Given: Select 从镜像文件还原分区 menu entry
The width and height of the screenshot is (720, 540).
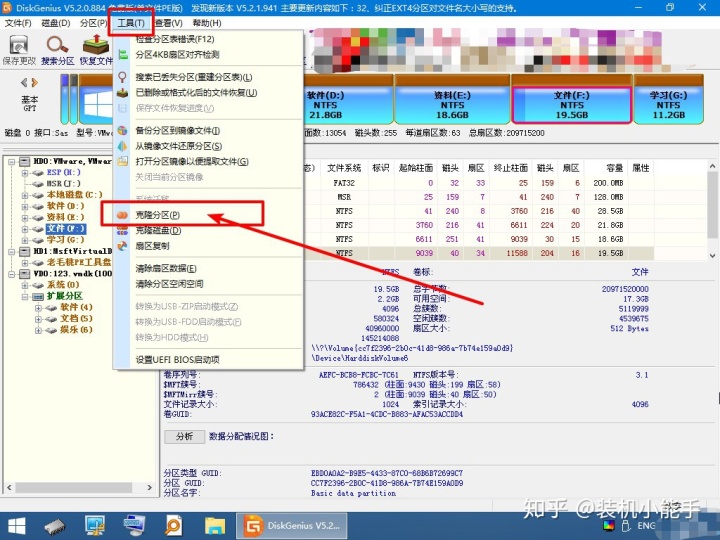Looking at the screenshot, I should (179, 146).
